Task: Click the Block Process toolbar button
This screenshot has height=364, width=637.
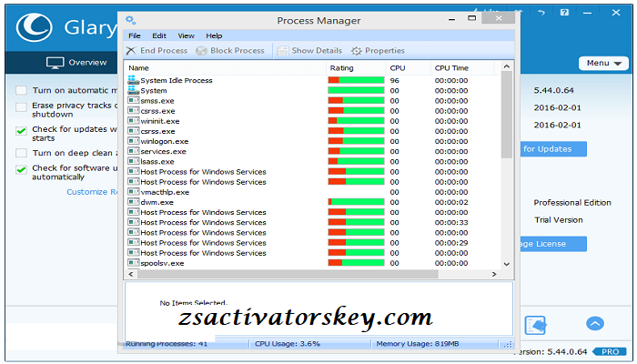Action: coord(230,51)
